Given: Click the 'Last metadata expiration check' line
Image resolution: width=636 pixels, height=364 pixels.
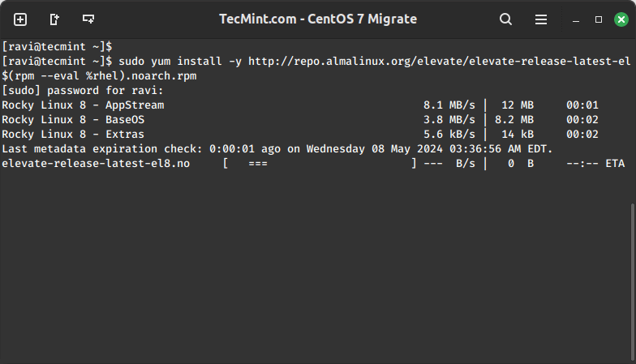Looking at the screenshot, I should (x=277, y=149).
